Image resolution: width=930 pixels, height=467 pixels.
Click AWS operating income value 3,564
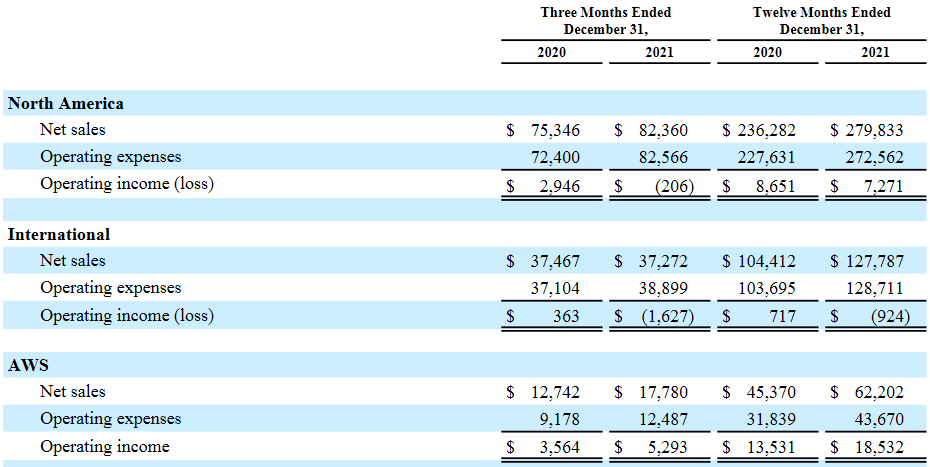click(x=560, y=447)
